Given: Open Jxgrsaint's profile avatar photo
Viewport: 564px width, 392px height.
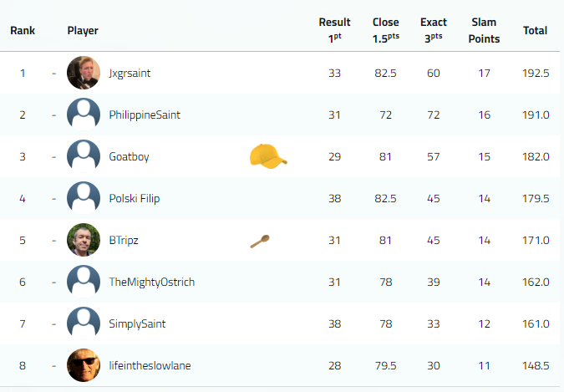Looking at the screenshot, I should pos(84,73).
